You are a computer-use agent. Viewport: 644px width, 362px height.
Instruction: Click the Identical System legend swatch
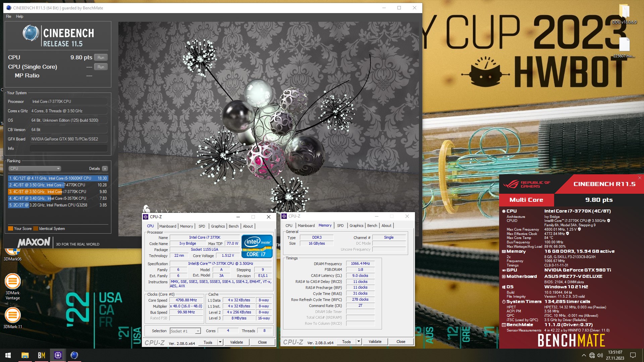[x=36, y=229]
